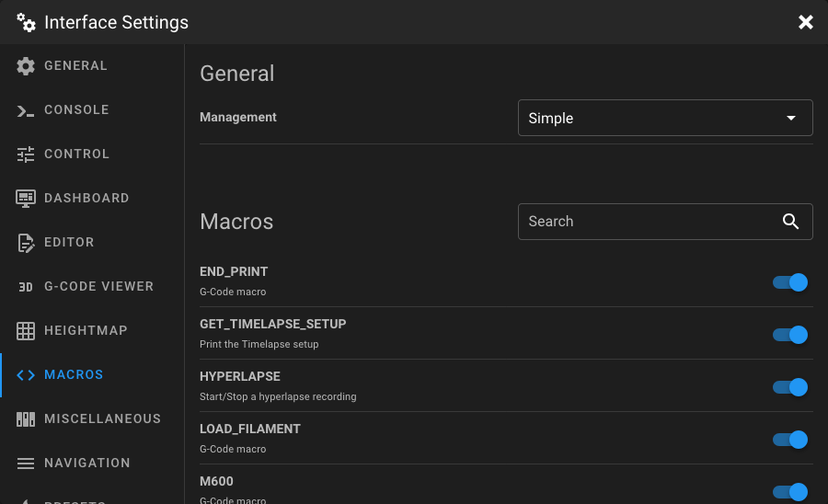The image size is (828, 504).
Task: Click the Dashboard monitor icon
Action: pyautogui.click(x=26, y=199)
